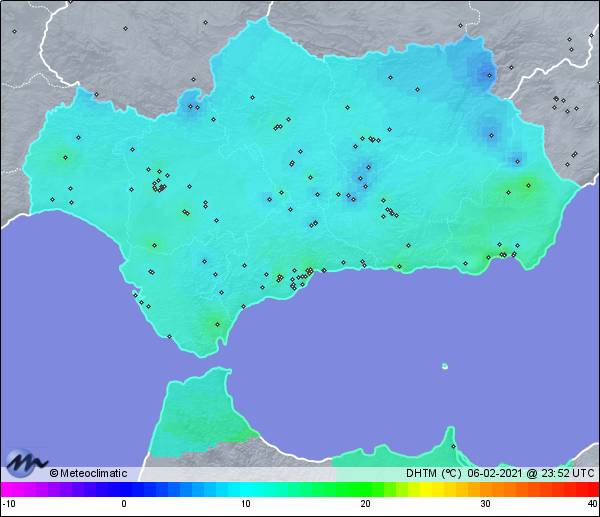Select the station marker in the green western Huelva spot
The image size is (600, 517).
pos(65,158)
